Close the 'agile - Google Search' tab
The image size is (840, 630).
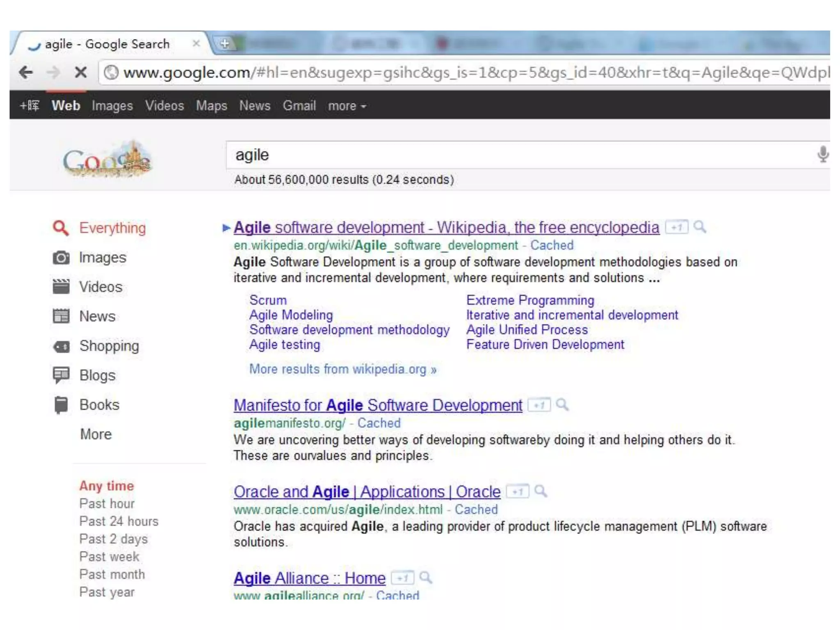196,43
